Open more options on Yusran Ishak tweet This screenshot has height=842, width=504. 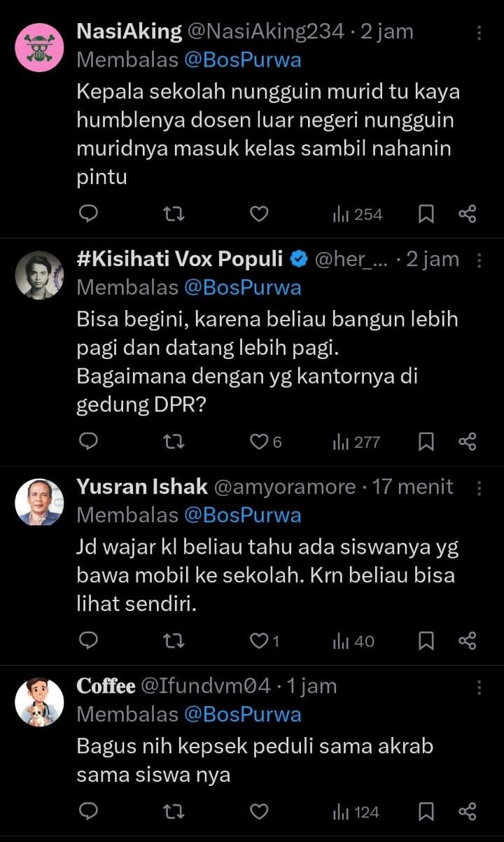pyautogui.click(x=479, y=488)
